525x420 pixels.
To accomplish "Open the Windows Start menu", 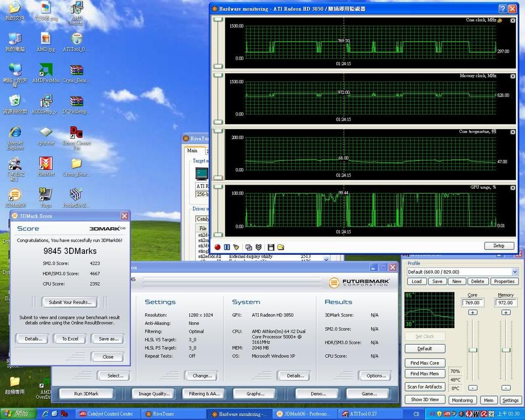I will (17, 414).
